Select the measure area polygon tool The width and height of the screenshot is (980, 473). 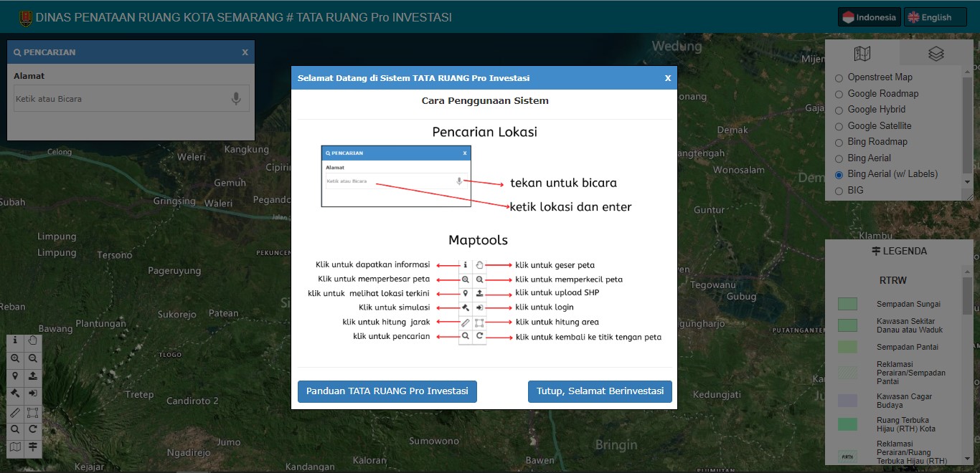point(33,412)
